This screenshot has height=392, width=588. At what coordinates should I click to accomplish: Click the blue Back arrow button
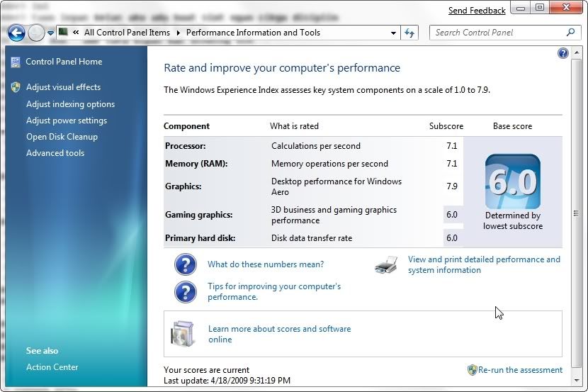[x=16, y=33]
